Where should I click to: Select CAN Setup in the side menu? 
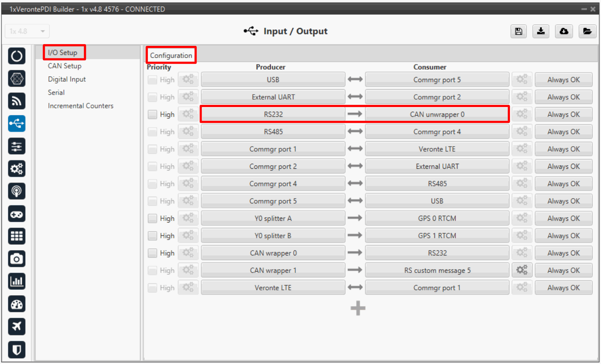click(64, 66)
